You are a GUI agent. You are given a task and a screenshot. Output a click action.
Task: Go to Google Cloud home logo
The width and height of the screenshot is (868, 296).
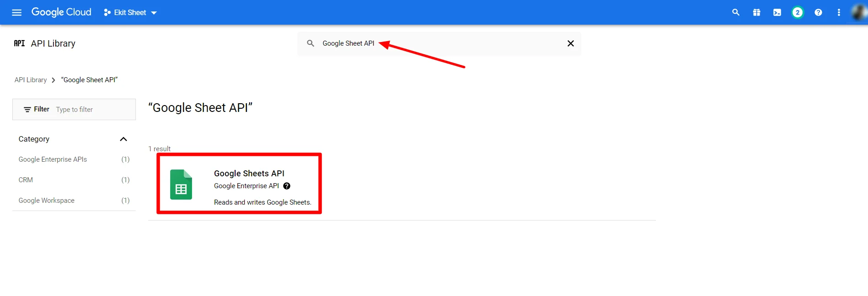pyautogui.click(x=61, y=12)
